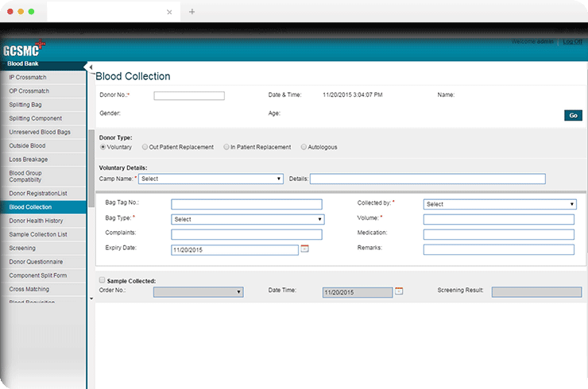Go to Splitting Component page
Viewport: 588px width, 389px height.
43,118
